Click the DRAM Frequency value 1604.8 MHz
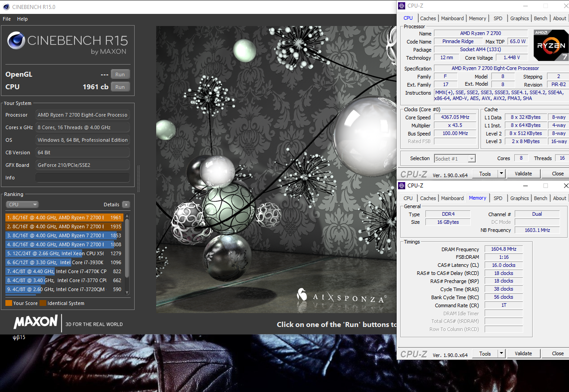Screen dimensions: 569x392 pyautogui.click(x=503, y=249)
